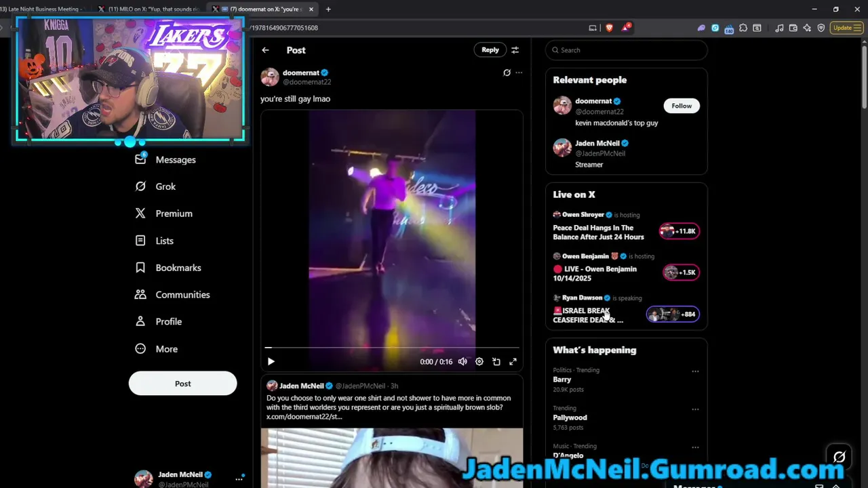Viewport: 868px width, 488px height.
Task: Click the Reply button at top
Action: (x=490, y=50)
